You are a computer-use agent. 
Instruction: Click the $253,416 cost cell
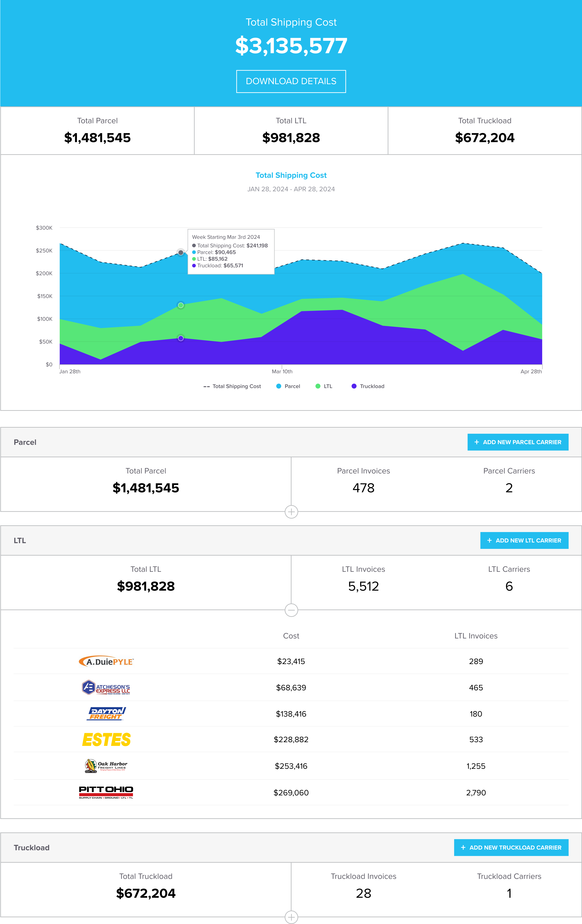pos(291,766)
